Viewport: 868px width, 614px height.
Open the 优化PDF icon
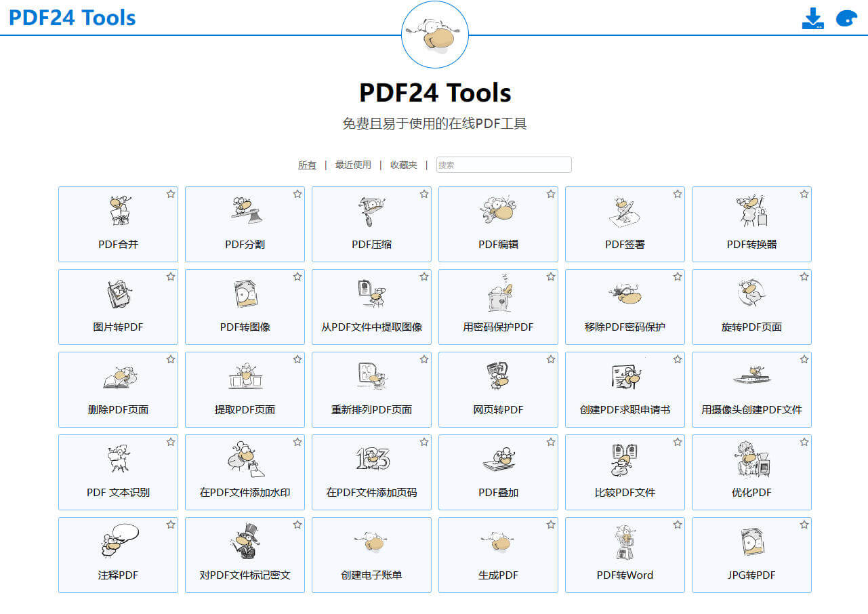click(x=751, y=459)
